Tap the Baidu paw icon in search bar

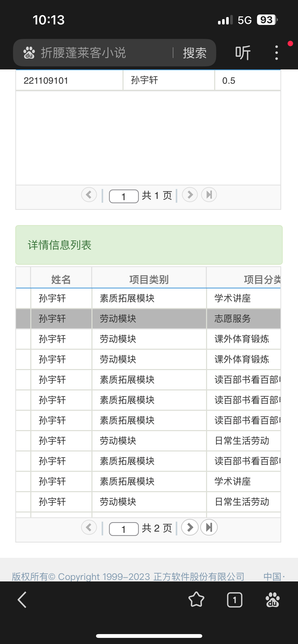(x=29, y=53)
